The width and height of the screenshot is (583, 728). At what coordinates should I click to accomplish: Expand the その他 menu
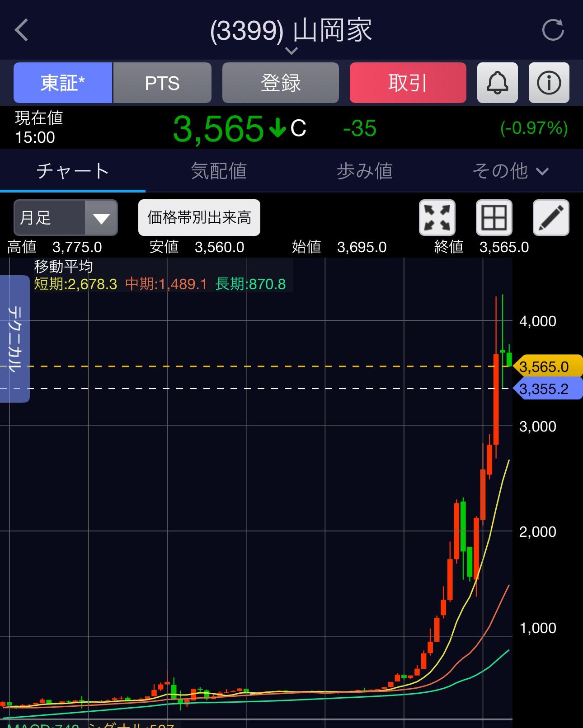(x=511, y=171)
